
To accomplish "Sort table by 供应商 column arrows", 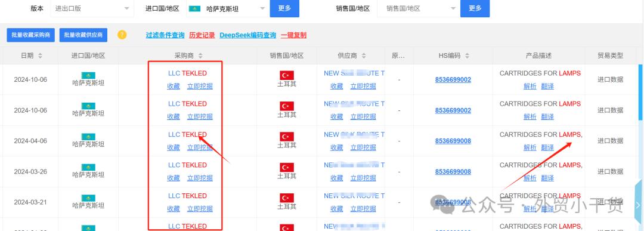I will pyautogui.click(x=364, y=56).
